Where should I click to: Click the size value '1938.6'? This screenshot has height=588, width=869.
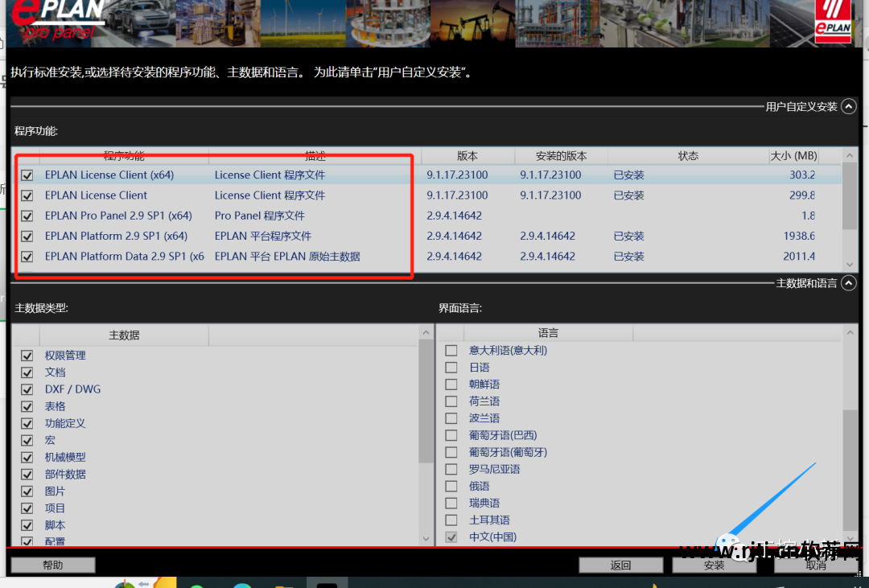pos(799,236)
